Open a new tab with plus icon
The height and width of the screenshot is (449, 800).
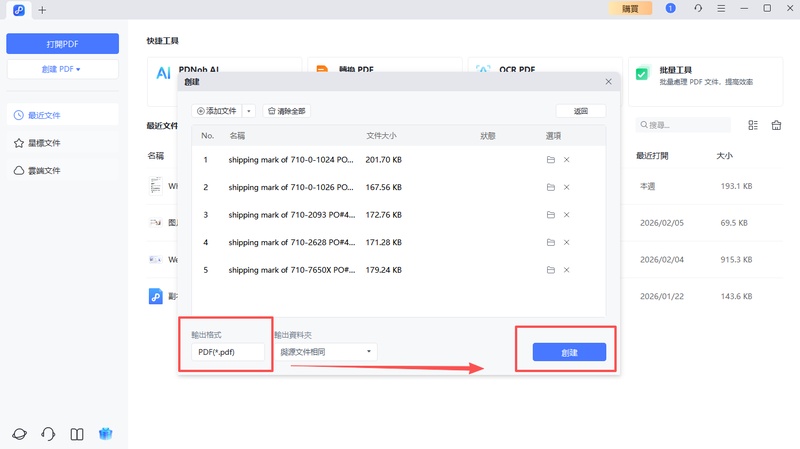pyautogui.click(x=42, y=10)
